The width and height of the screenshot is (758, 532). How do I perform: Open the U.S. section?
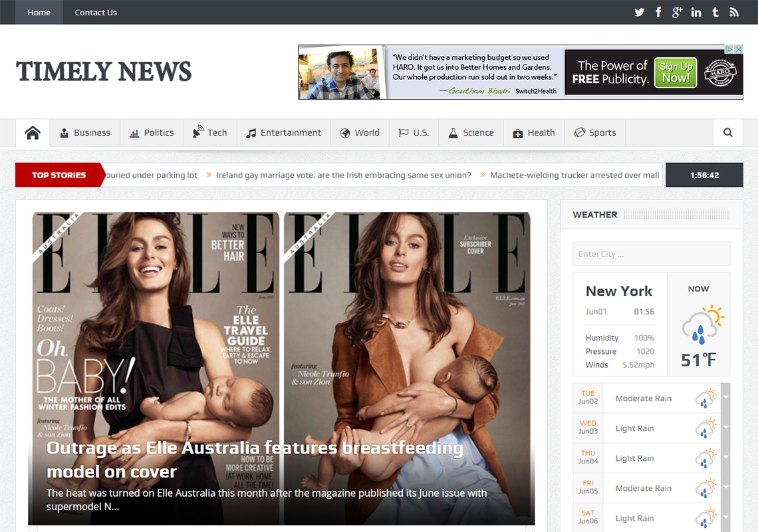pyautogui.click(x=414, y=132)
